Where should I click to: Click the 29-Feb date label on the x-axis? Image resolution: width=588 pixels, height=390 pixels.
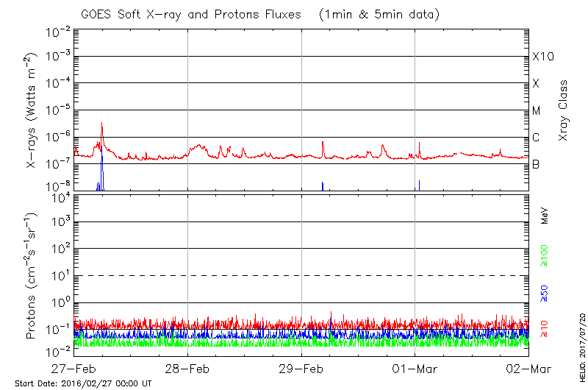301,368
